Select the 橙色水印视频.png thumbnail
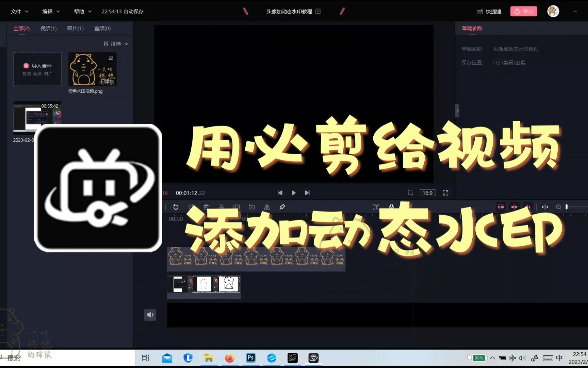The height and width of the screenshot is (368, 588). 93,69
